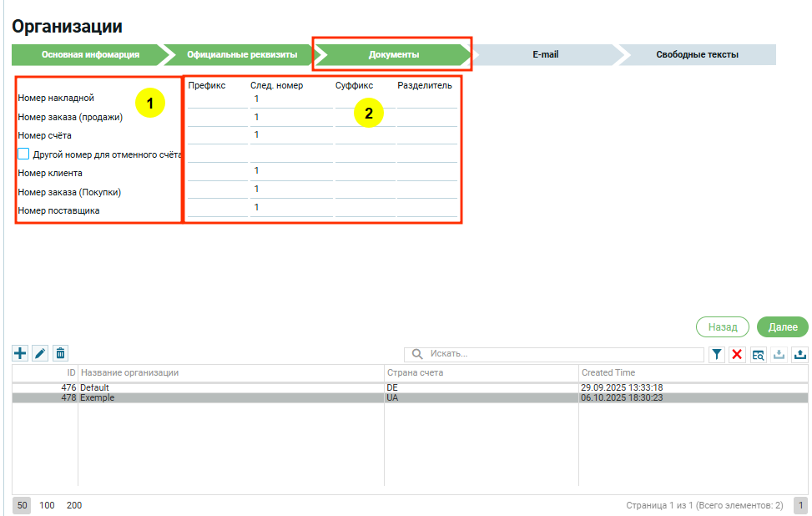Select the 'Свободные тексты' step tab
The image size is (812, 516).
click(697, 55)
